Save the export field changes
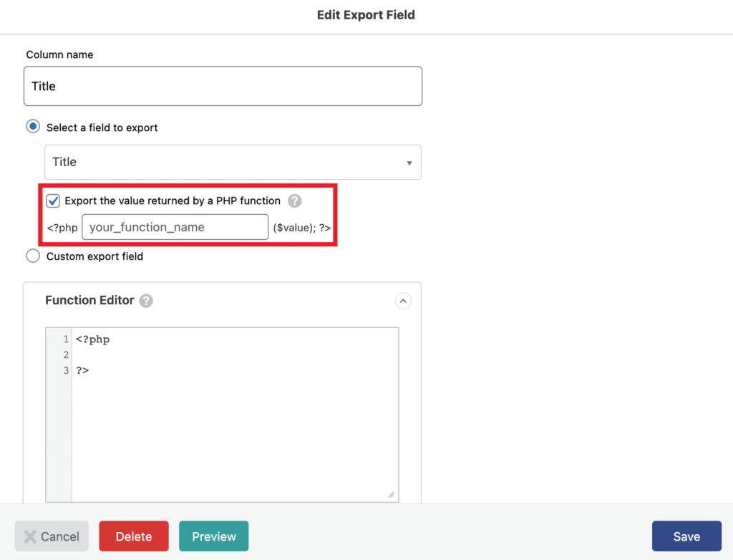 coord(686,536)
